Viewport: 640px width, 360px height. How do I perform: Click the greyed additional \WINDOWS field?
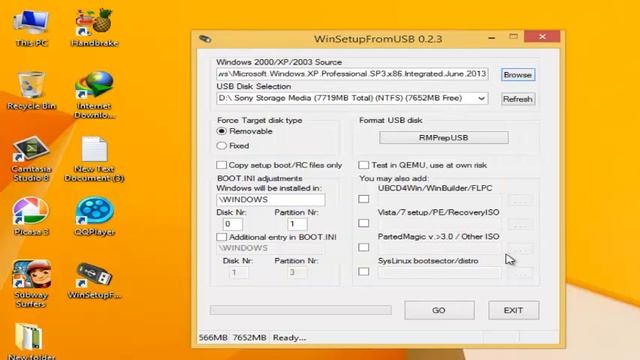[x=271, y=248]
